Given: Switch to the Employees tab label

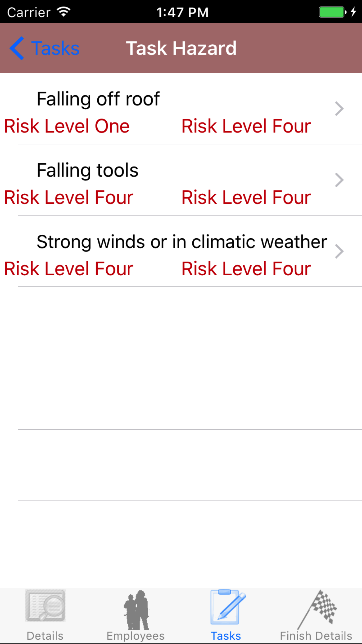Looking at the screenshot, I should coord(136,636).
